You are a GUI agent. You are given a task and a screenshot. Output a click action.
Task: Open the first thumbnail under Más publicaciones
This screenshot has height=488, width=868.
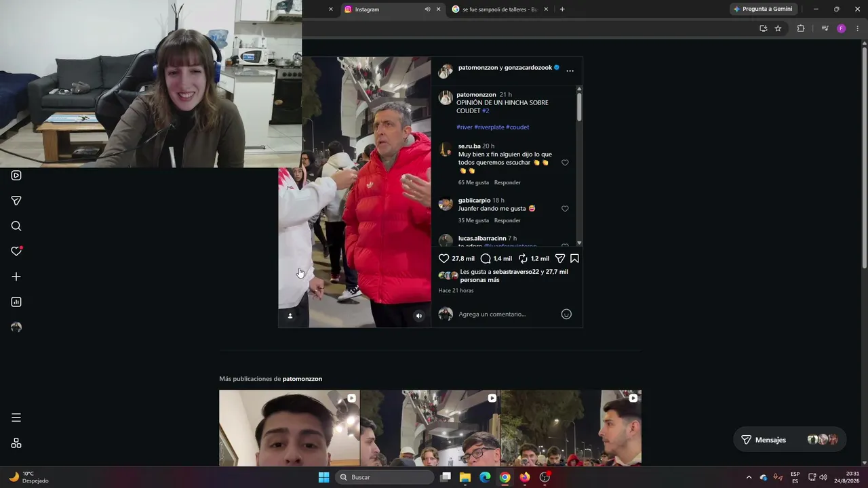[x=289, y=428]
